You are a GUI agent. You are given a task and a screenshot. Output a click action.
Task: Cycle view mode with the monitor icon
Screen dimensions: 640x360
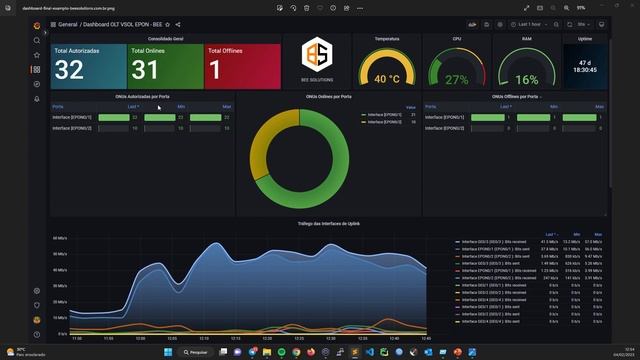602,24
